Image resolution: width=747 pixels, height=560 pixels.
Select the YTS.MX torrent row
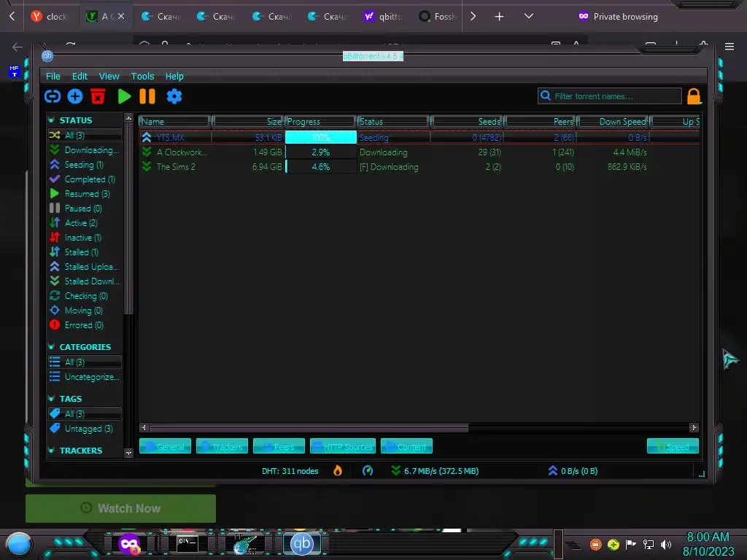pyautogui.click(x=419, y=138)
